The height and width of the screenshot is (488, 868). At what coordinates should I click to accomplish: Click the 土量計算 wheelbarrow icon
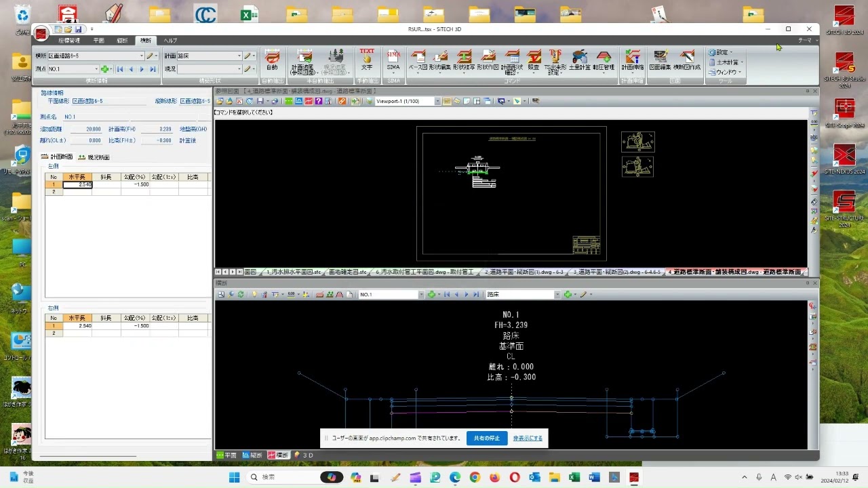click(x=579, y=60)
